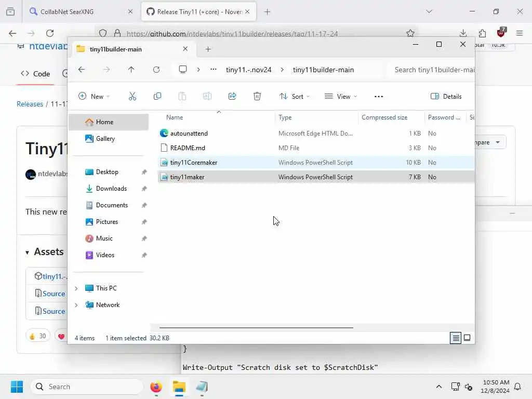This screenshot has width=532, height=399.
Task: Open Downloads quick access folder
Action: tap(109, 189)
